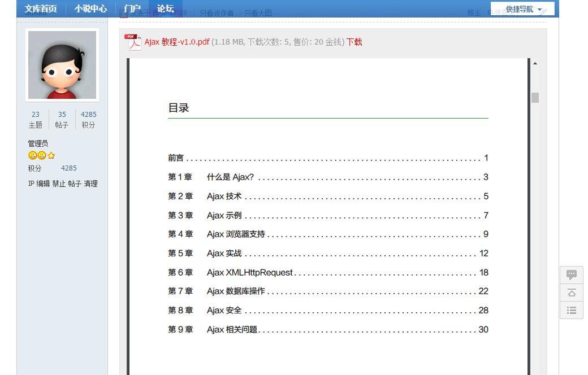Click the PDF file icon of the attachment
This screenshot has height=375, width=588.
pos(133,42)
